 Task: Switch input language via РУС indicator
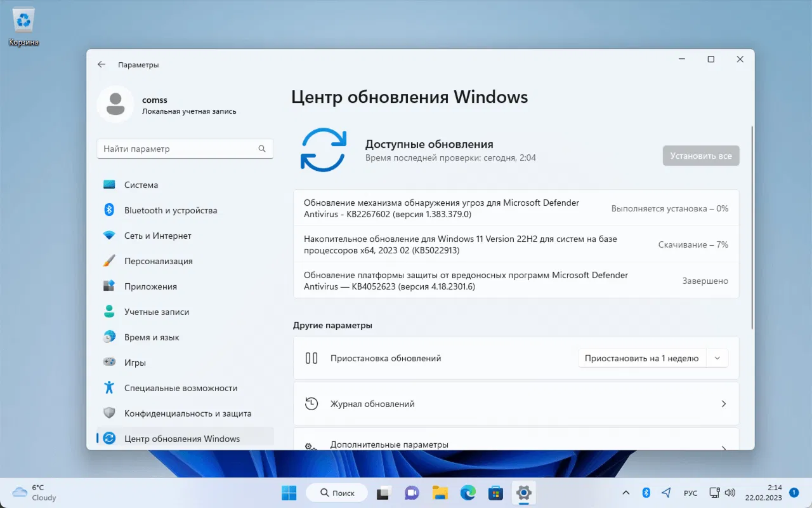tap(690, 493)
